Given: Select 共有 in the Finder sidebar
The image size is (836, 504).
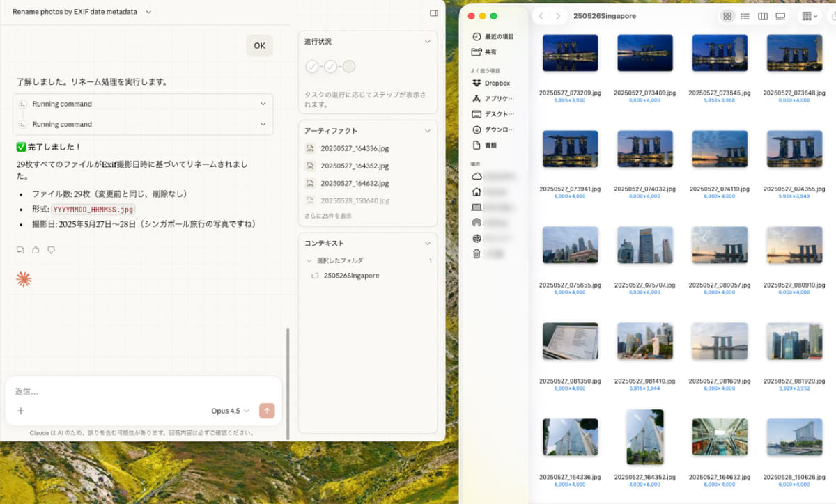Looking at the screenshot, I should click(488, 52).
